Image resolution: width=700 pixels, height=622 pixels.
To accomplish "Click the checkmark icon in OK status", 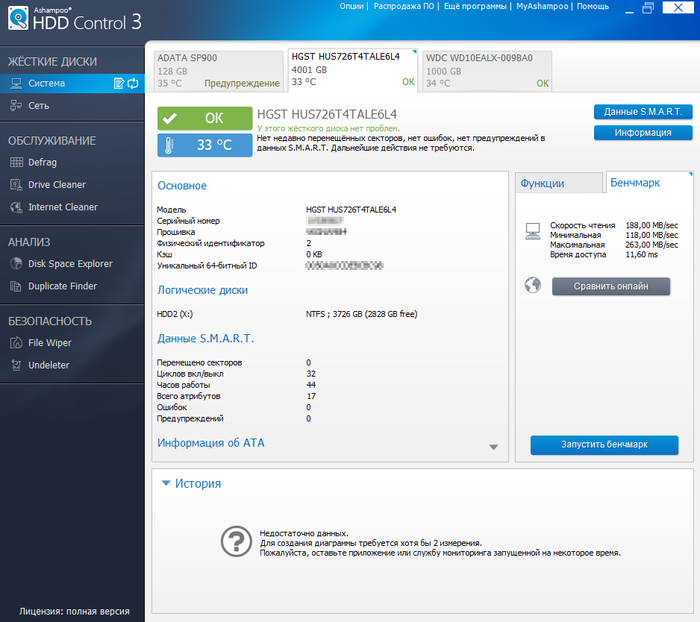I will tap(170, 118).
